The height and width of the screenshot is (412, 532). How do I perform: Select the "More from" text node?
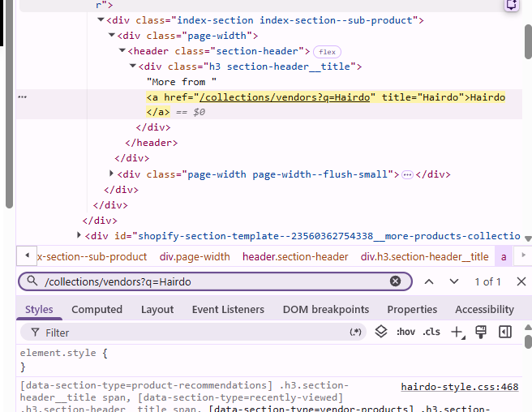181,82
